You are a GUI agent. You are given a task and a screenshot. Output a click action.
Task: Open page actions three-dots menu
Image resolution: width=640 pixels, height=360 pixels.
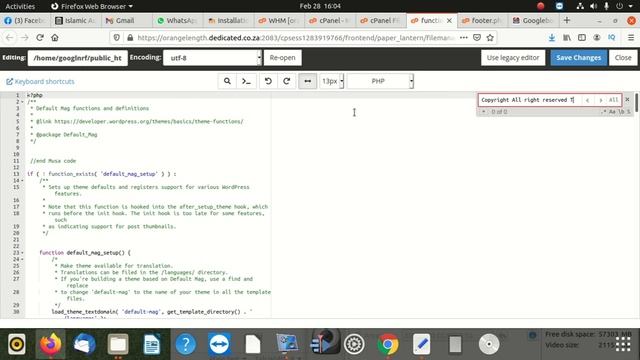coord(464,38)
